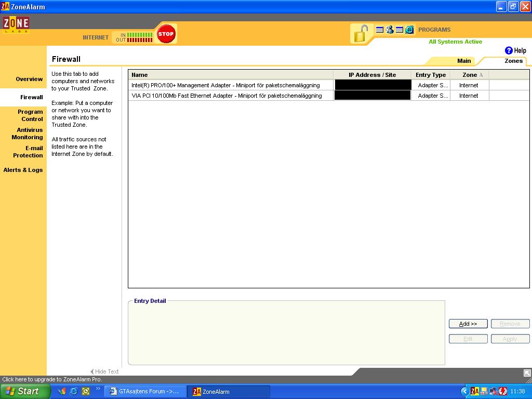Click the resize arrow icon at bottom right
The image size is (532, 399).
pos(527,373)
